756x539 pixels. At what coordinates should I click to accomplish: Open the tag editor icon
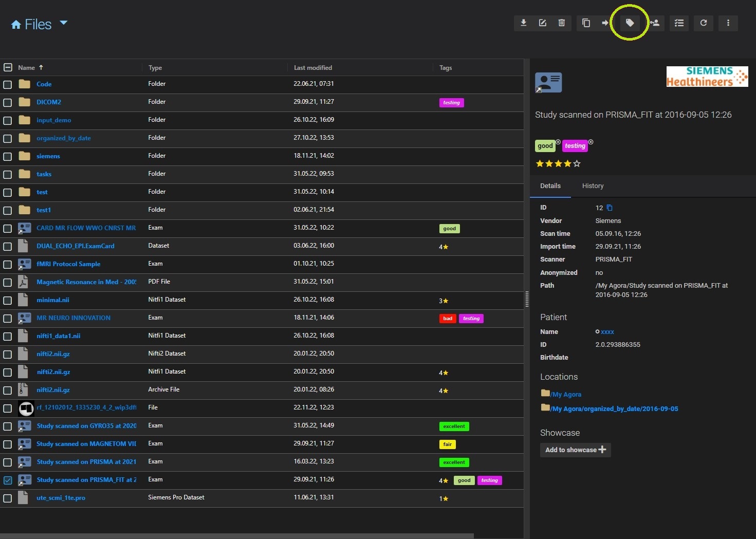click(630, 23)
